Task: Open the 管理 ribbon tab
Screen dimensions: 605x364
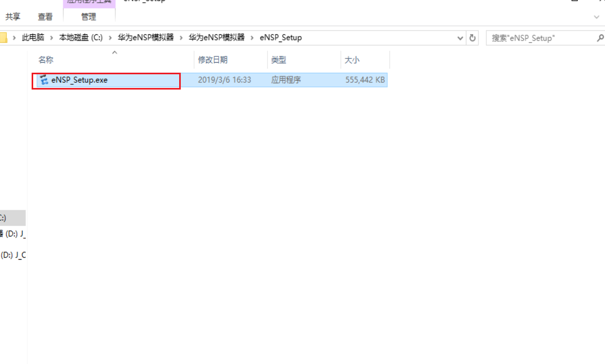Action: [x=89, y=16]
